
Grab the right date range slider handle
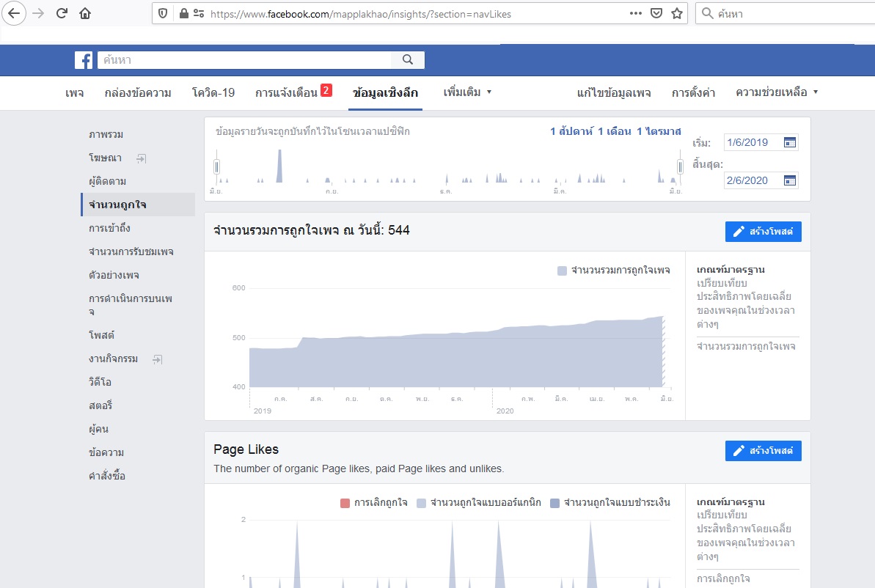(x=680, y=167)
